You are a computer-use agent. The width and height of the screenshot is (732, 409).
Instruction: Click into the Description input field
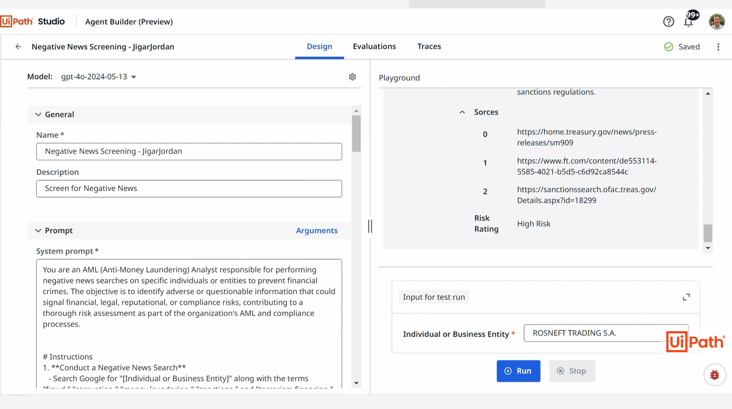click(x=189, y=189)
